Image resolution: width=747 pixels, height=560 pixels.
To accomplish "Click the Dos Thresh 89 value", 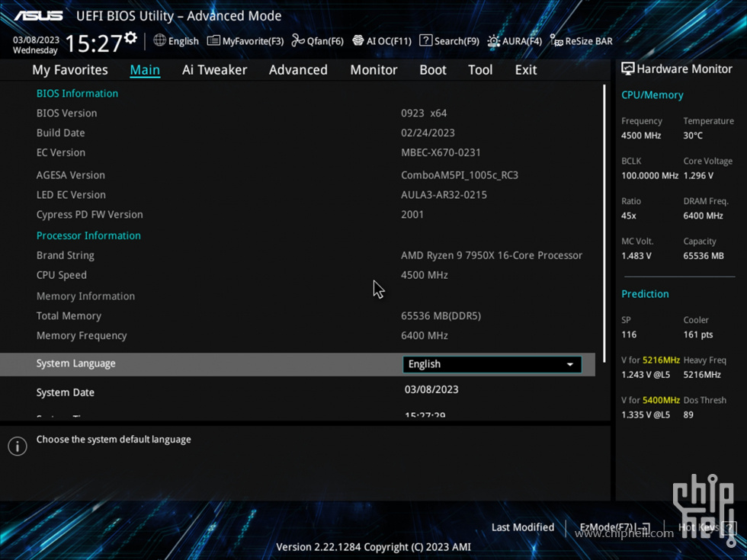I will pyautogui.click(x=688, y=414).
